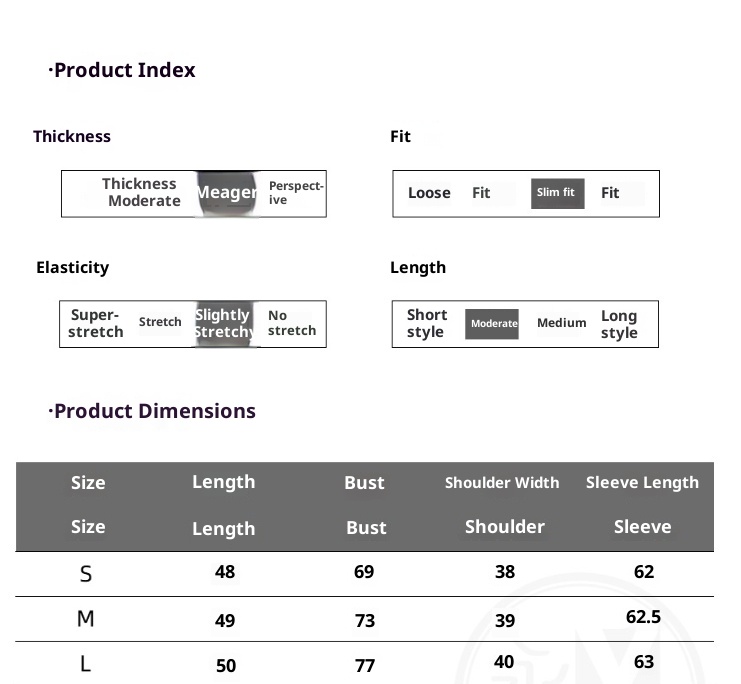The width and height of the screenshot is (741, 684).
Task: Click the Product Dimensions heading
Action: pos(154,411)
